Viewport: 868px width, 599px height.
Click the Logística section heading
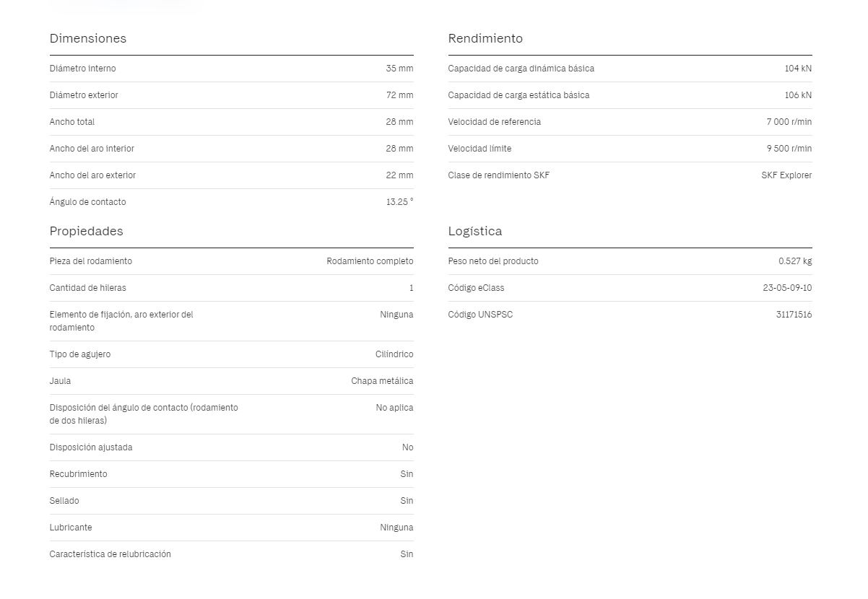[x=474, y=231]
